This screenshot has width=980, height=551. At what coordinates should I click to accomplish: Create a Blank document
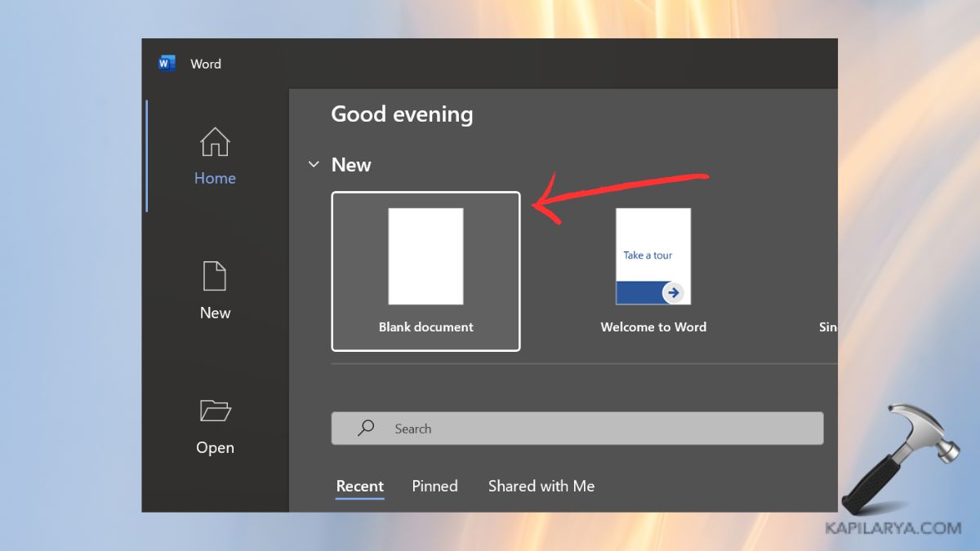425,271
